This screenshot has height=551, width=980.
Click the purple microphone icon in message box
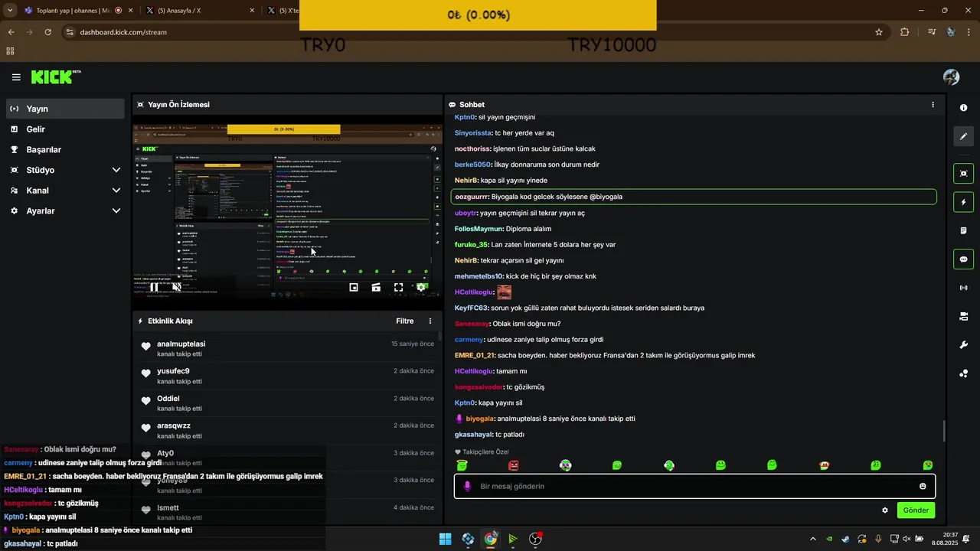[x=468, y=487]
